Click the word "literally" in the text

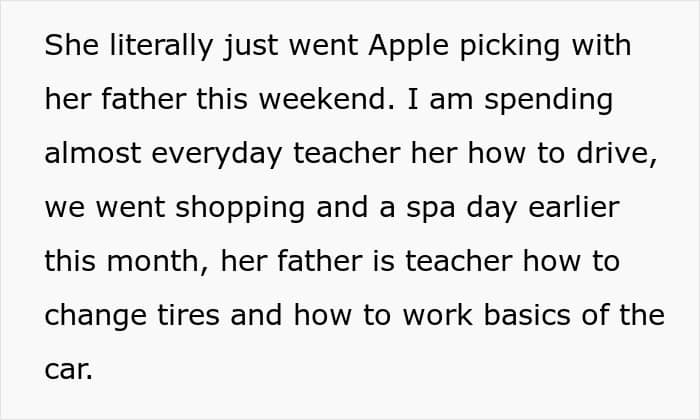point(161,46)
